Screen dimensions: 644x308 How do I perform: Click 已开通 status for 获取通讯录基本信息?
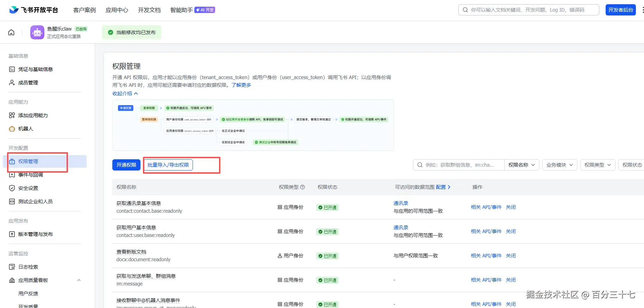pos(327,207)
